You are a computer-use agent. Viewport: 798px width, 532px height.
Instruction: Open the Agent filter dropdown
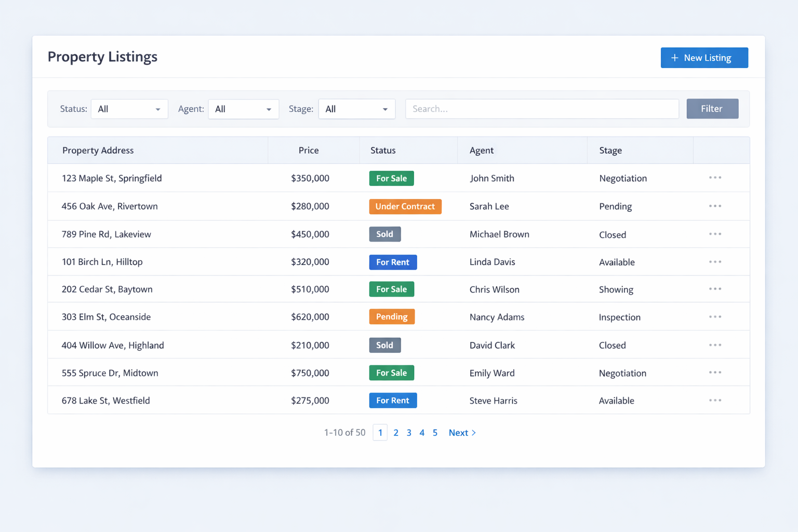(243, 109)
